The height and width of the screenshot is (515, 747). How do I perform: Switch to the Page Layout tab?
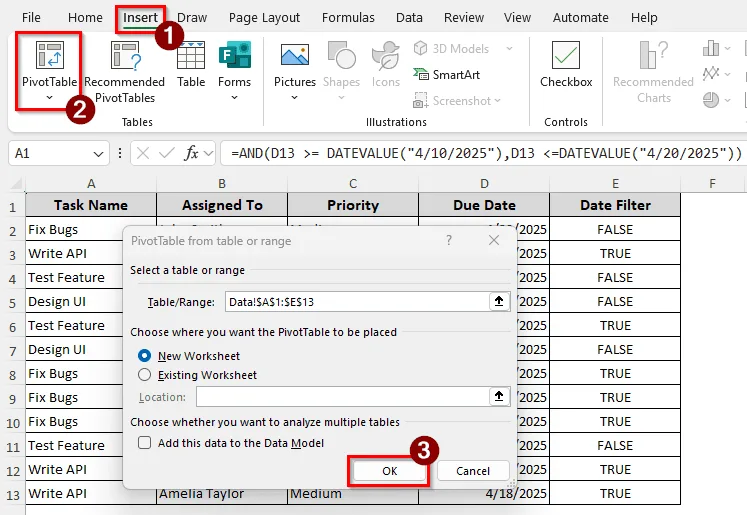pos(264,18)
